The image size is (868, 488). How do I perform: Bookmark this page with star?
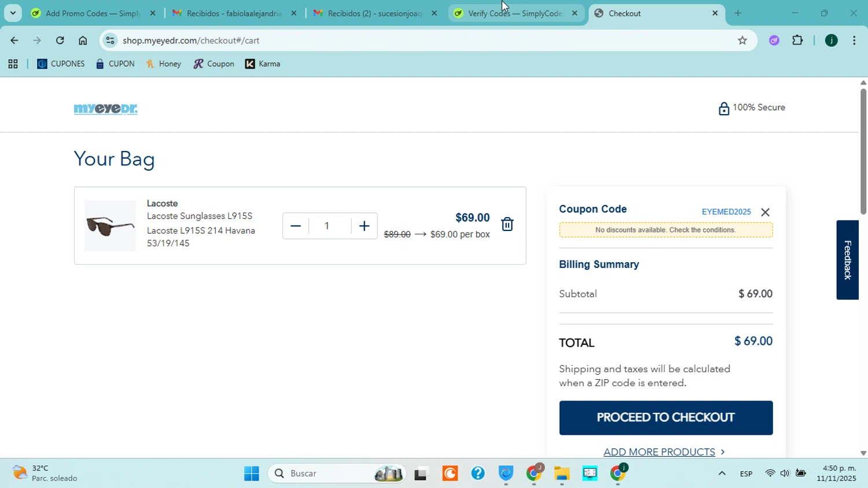pos(742,41)
